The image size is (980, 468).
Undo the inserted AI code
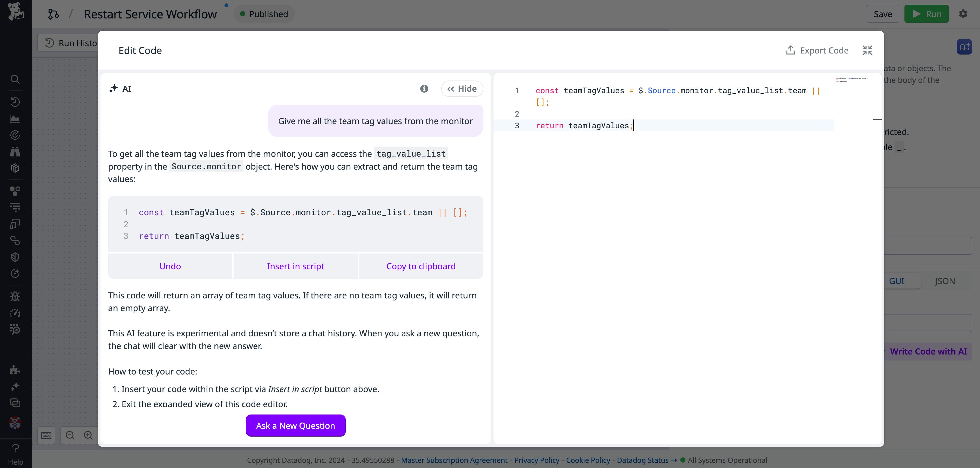point(170,266)
